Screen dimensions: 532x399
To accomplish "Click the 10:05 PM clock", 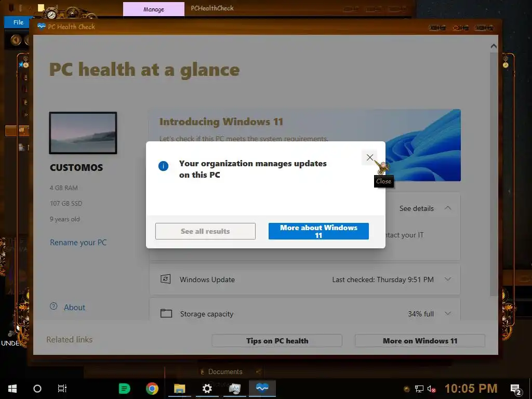I will pos(471,389).
